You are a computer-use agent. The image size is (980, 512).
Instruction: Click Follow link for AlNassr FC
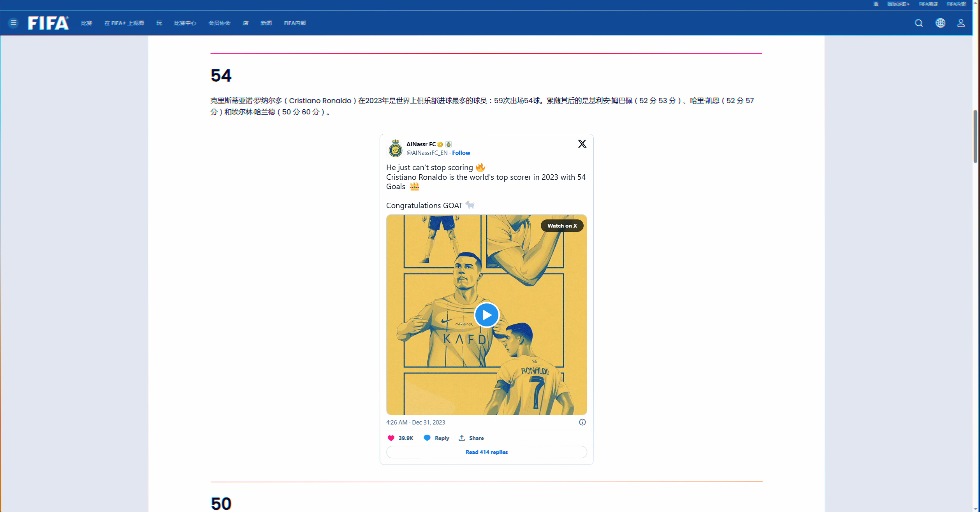[461, 153]
